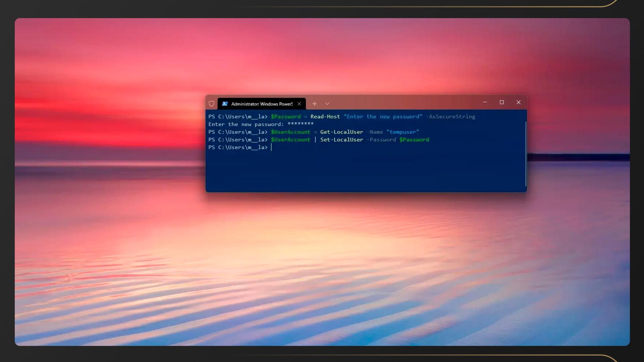Image resolution: width=644 pixels, height=362 pixels.
Task: Maximize the terminal window
Action: (x=502, y=102)
